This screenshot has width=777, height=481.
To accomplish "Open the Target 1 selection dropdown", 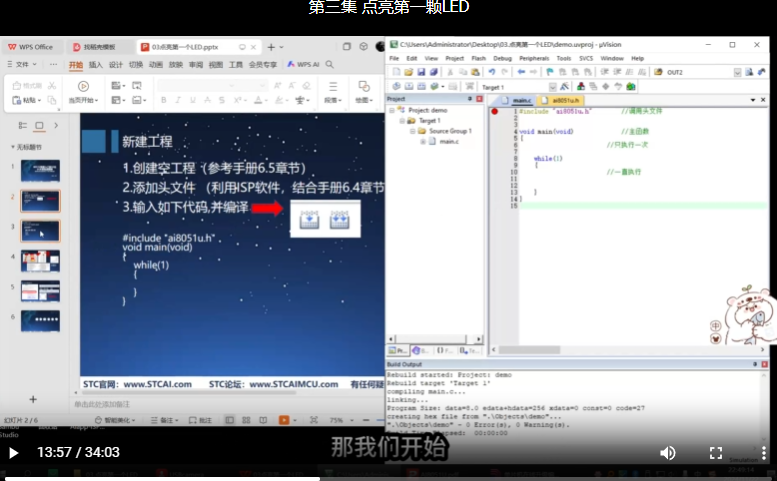I will tap(553, 87).
